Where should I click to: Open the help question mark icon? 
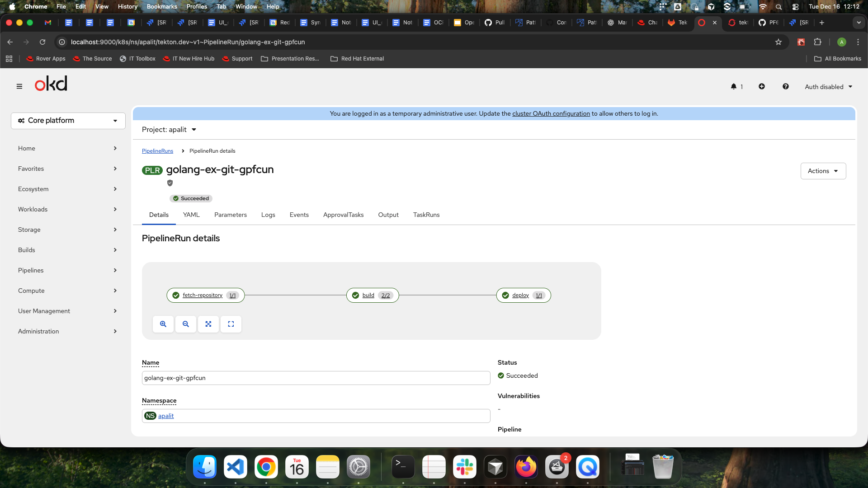pos(786,86)
